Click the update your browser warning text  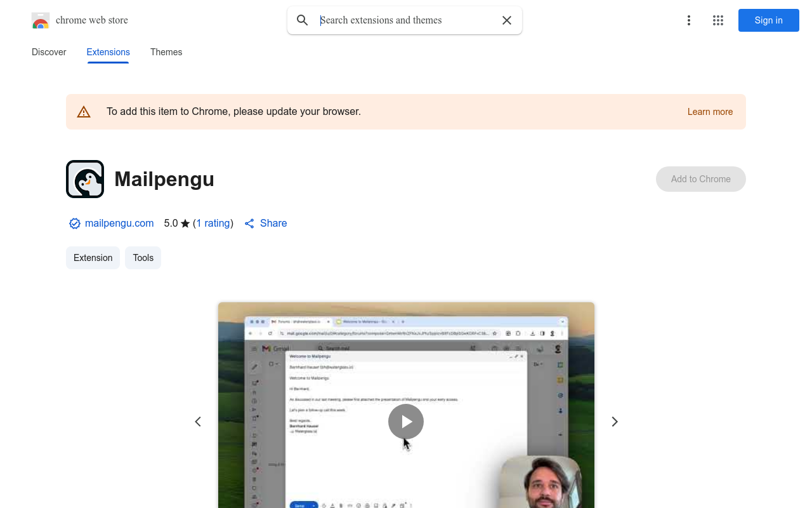233,112
